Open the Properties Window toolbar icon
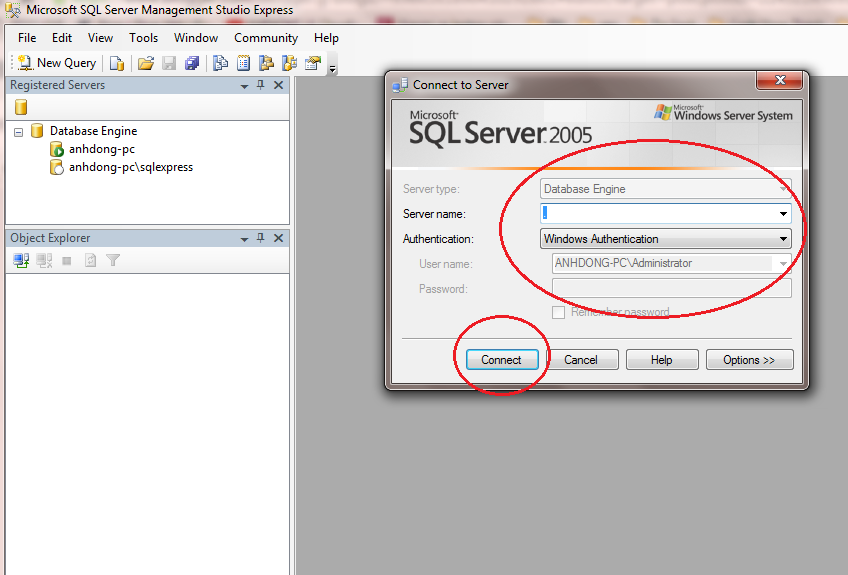 click(x=313, y=63)
